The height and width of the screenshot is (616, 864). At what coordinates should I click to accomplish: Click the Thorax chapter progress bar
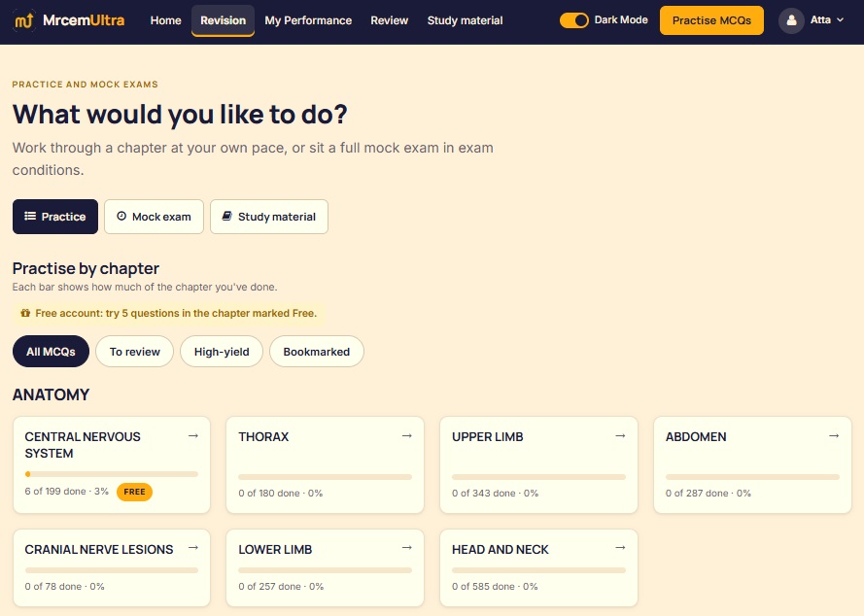point(326,477)
